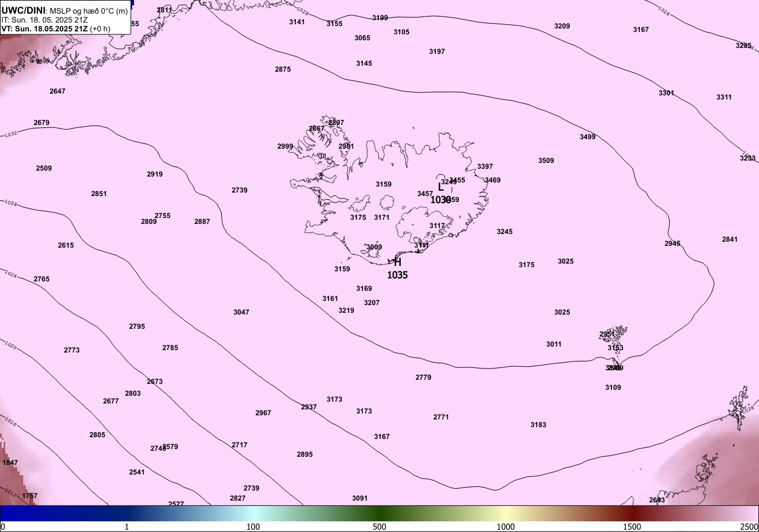Screen dimensions: 759x532
Task: Click the height value 3091
Action: tap(360, 498)
